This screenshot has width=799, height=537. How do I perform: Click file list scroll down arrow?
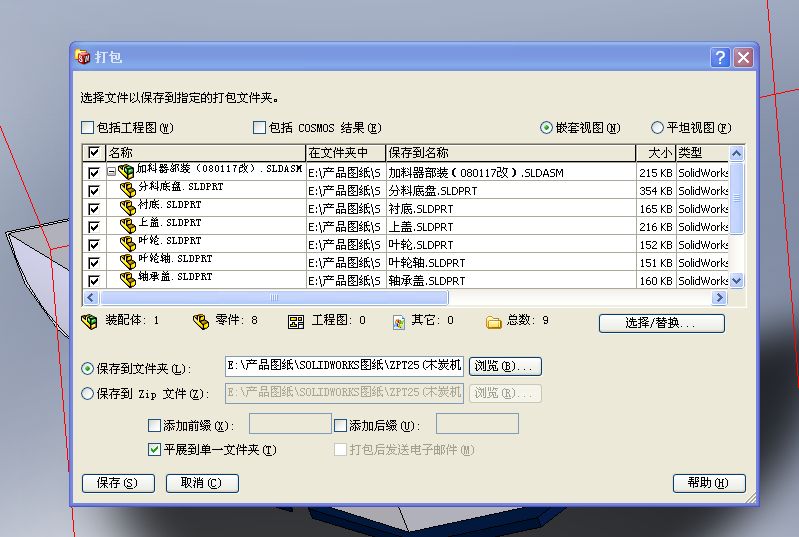736,280
